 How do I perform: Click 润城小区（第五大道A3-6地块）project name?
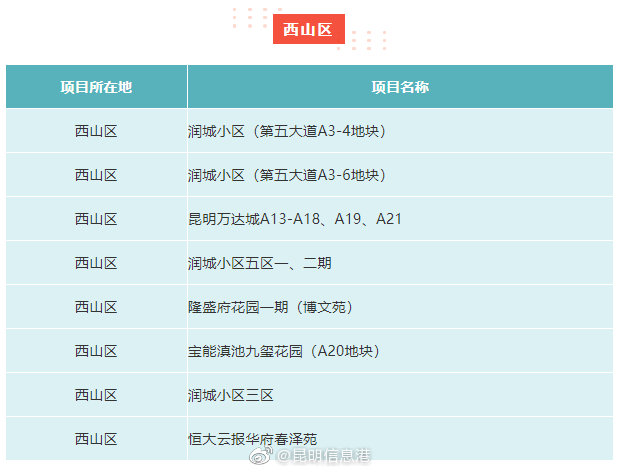point(287,175)
